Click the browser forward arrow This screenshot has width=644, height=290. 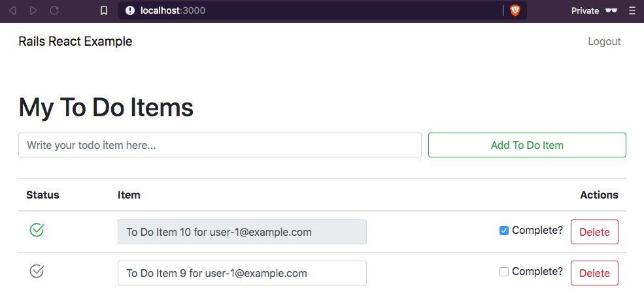pos(33,10)
